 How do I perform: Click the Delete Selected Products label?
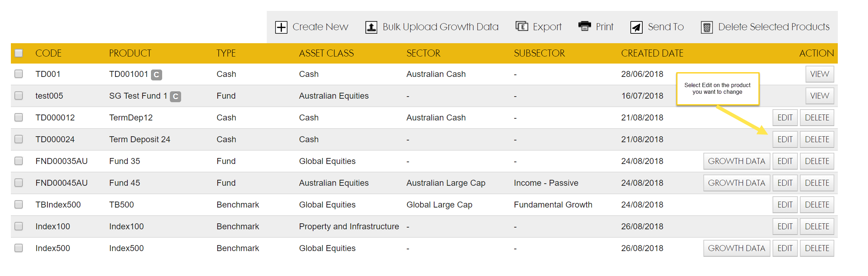[774, 27]
